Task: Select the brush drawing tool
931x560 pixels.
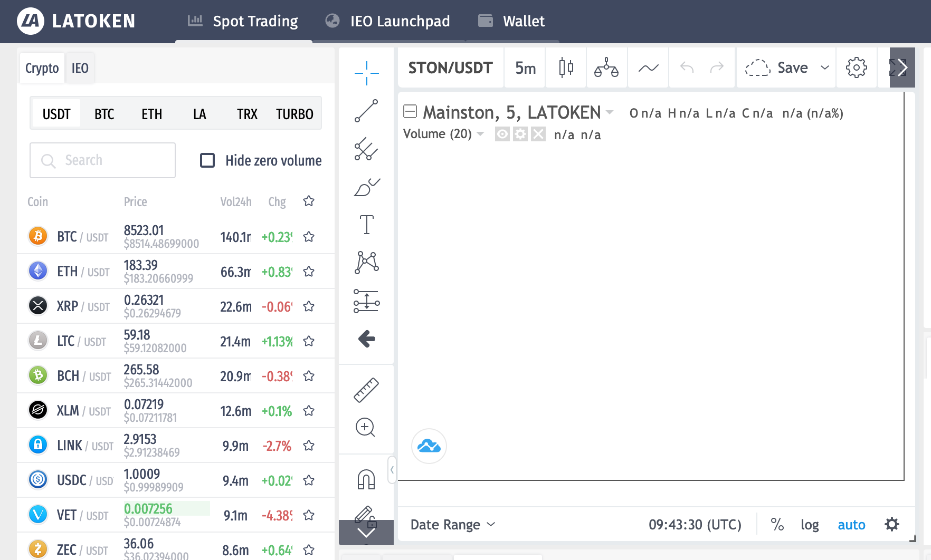Action: (366, 187)
